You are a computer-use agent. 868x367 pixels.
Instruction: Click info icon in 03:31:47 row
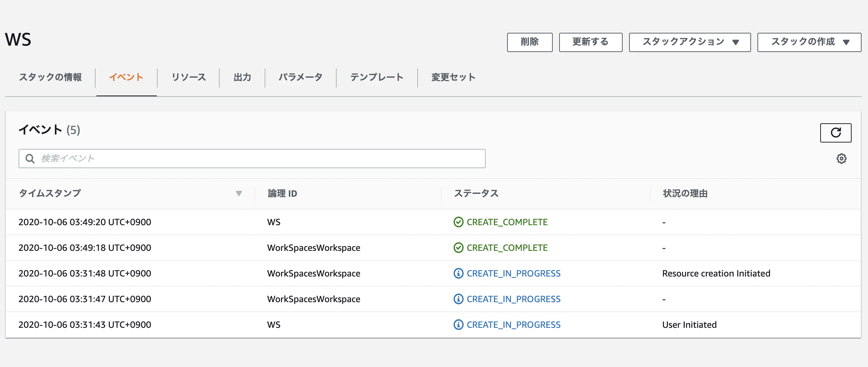(x=458, y=299)
